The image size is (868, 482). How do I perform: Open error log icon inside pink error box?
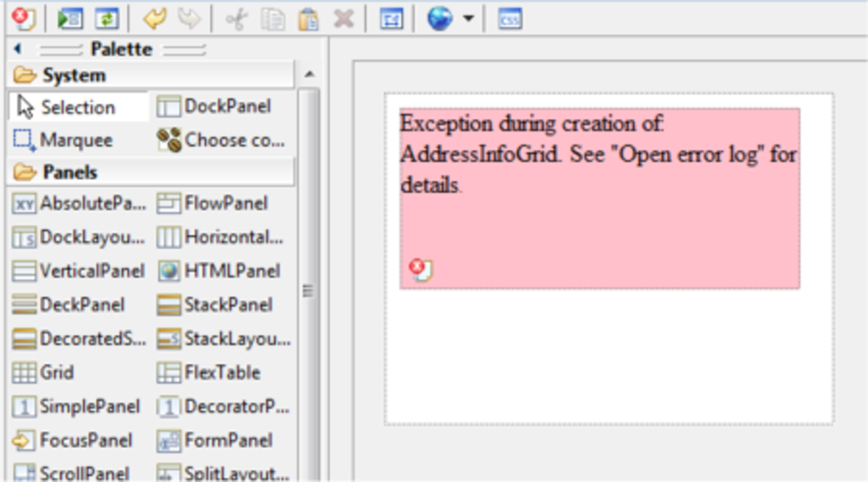(421, 270)
